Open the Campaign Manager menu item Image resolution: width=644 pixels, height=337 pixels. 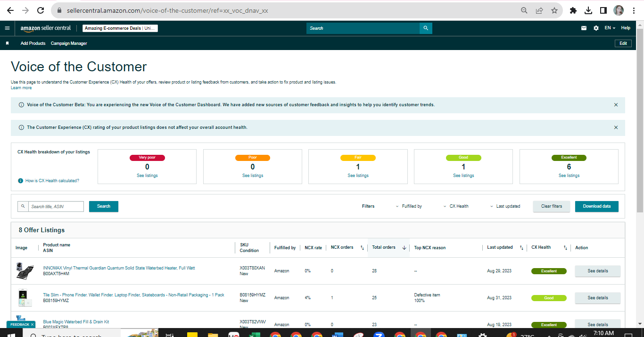[69, 43]
